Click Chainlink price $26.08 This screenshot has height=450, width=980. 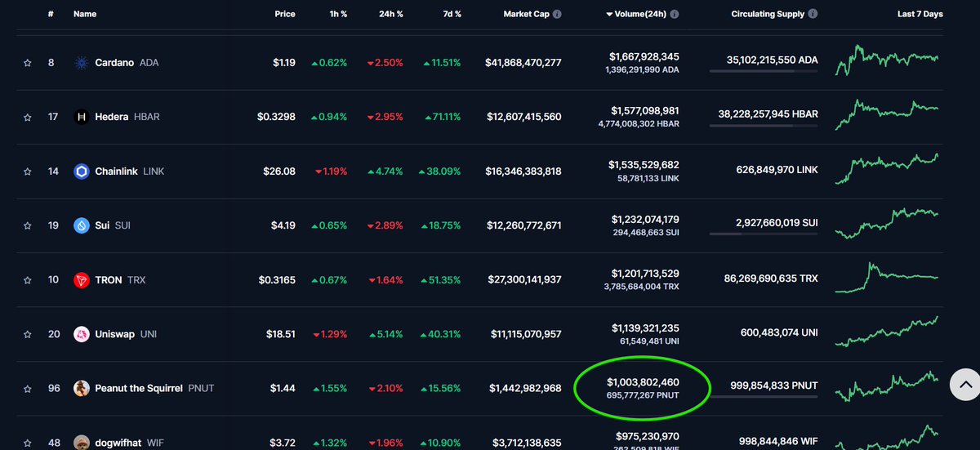pos(281,172)
